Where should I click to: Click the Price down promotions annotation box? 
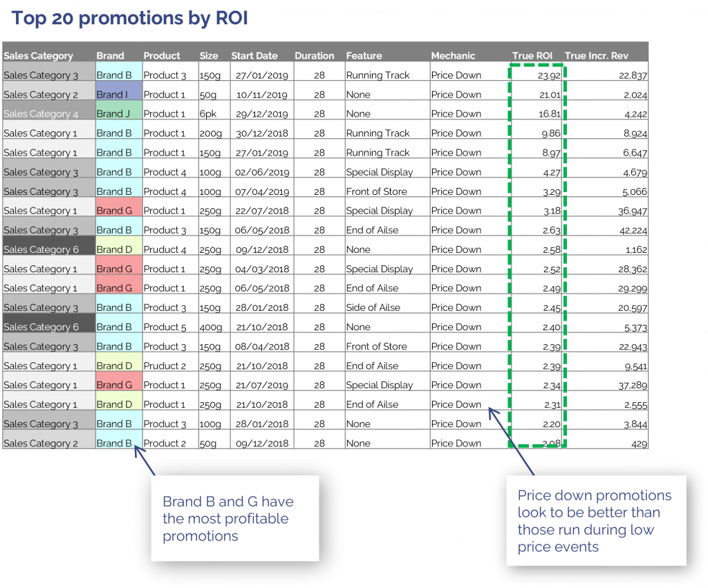pos(595,521)
